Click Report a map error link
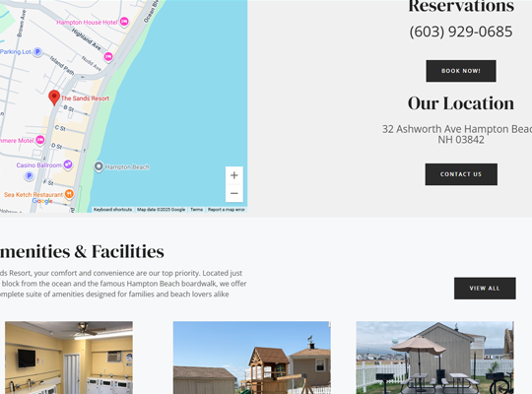Viewport: 532px width, 394px height. [226, 210]
